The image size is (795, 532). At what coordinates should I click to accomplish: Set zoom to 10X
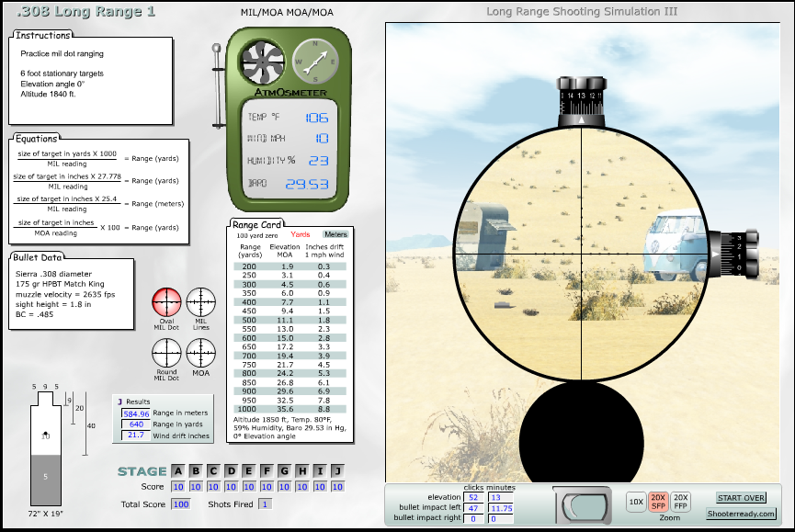636,501
